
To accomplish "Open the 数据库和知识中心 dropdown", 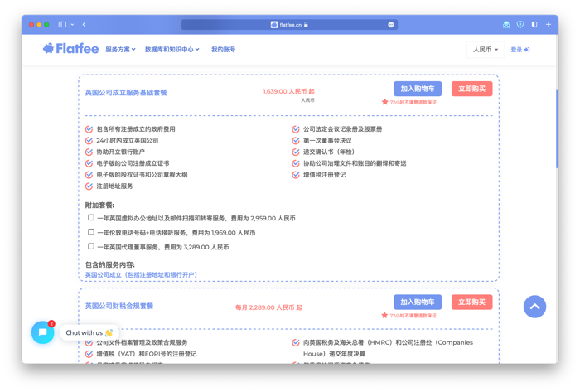I will click(172, 50).
